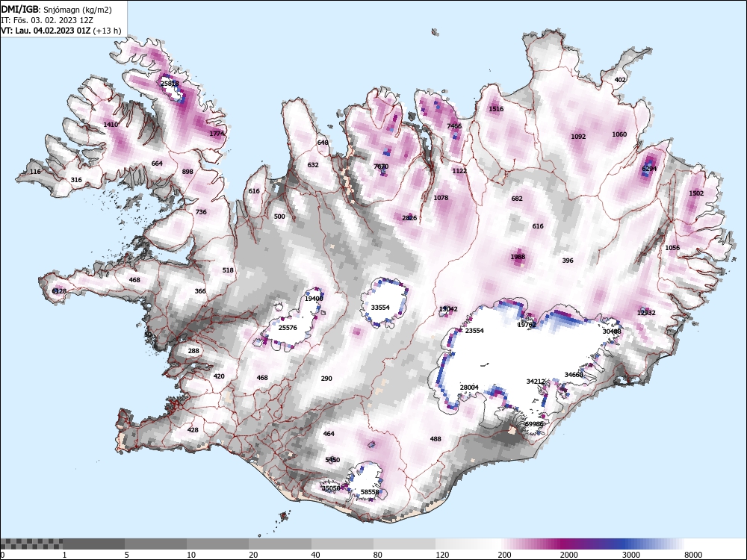Image resolution: width=747 pixels, height=560 pixels.
Task: Click the snow value 7466
Action: click(x=454, y=126)
